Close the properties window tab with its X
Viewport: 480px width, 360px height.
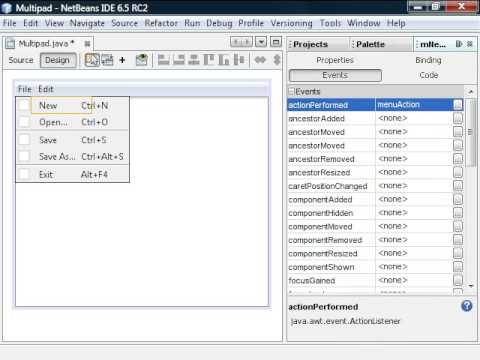coord(470,44)
